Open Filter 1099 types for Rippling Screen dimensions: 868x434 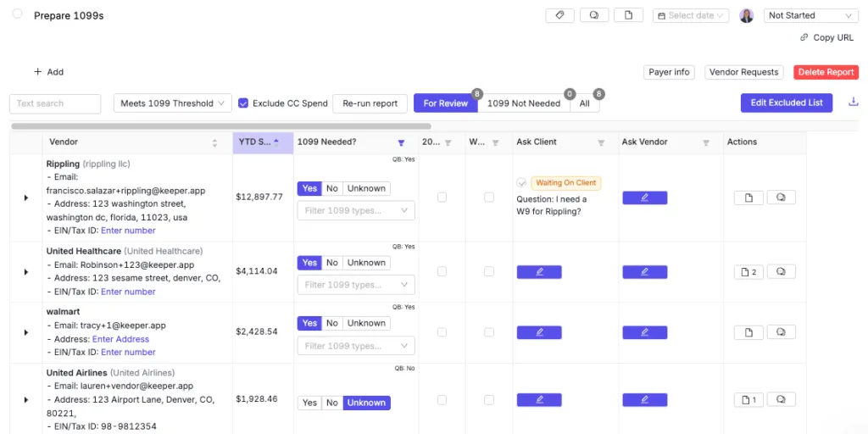(x=356, y=210)
